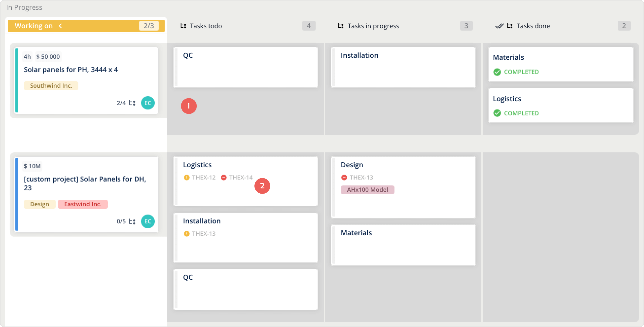Open the Installation task card with THEX-13
This screenshot has height=327, width=644.
[246, 237]
